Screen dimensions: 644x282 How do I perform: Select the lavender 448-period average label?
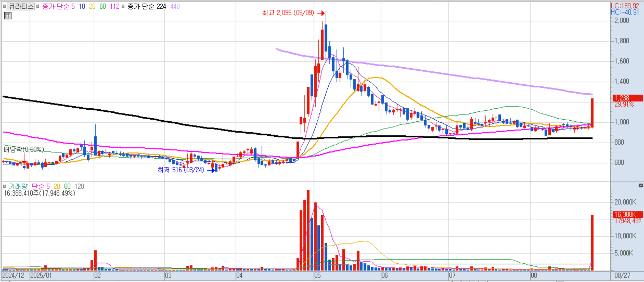175,6
